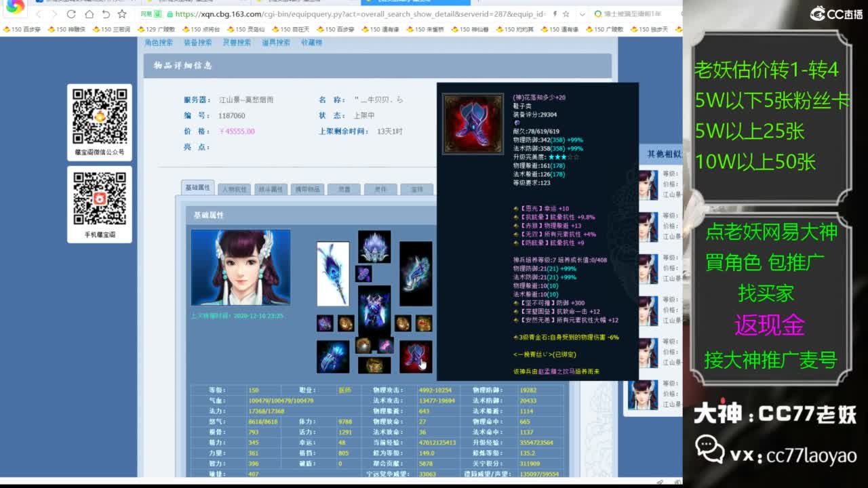
Task: Click the 法术攻击 value 13477-19694
Action: [437, 401]
